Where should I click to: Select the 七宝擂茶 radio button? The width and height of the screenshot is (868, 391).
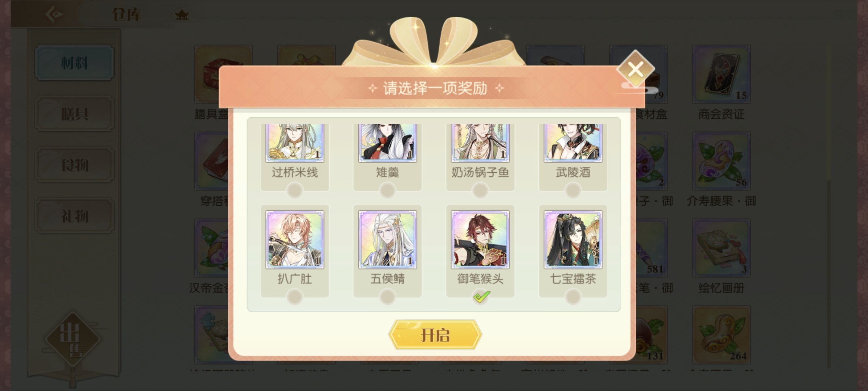[x=573, y=297]
